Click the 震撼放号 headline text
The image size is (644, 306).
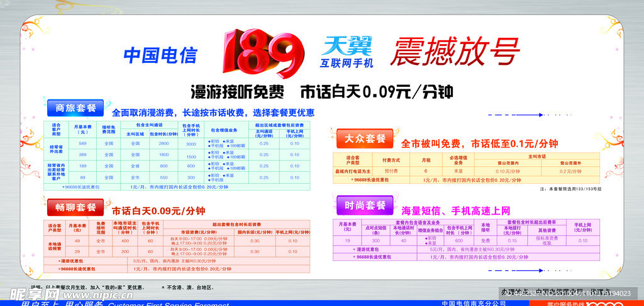pyautogui.click(x=454, y=52)
